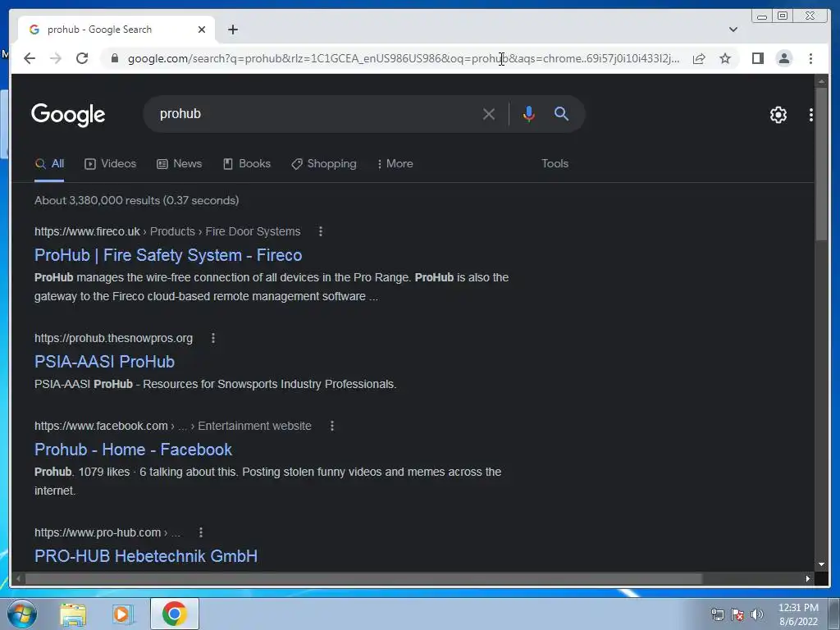Open info menu for fireco.uk result
Screen dimensions: 840x630
pos(321,231)
